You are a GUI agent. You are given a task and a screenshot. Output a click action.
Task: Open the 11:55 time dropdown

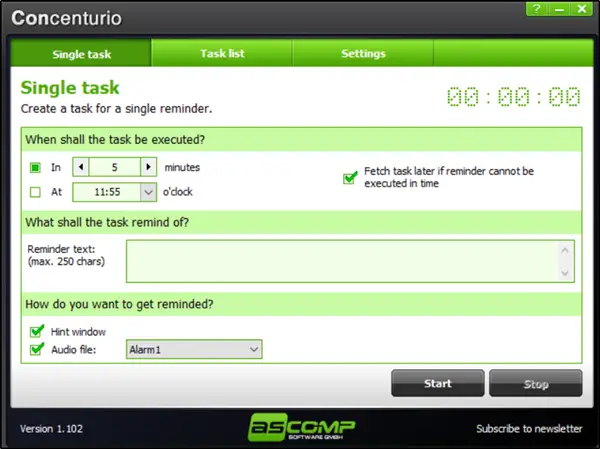coord(148,192)
